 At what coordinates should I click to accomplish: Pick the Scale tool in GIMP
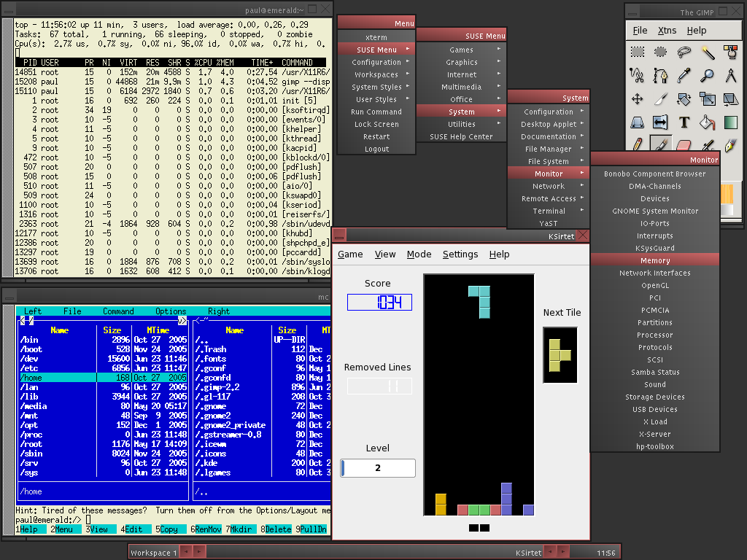point(708,99)
